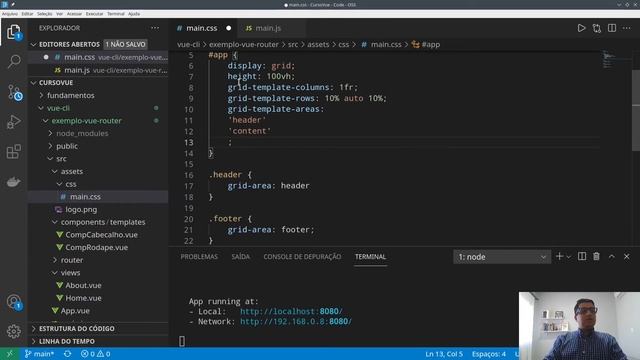The image size is (640, 360).
Task: Open the Search view icon
Action: pyautogui.click(x=13, y=62)
